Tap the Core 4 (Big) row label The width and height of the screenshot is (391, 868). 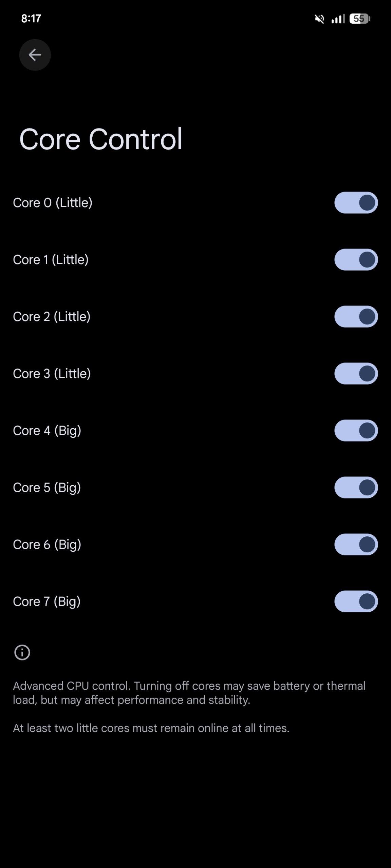click(47, 431)
